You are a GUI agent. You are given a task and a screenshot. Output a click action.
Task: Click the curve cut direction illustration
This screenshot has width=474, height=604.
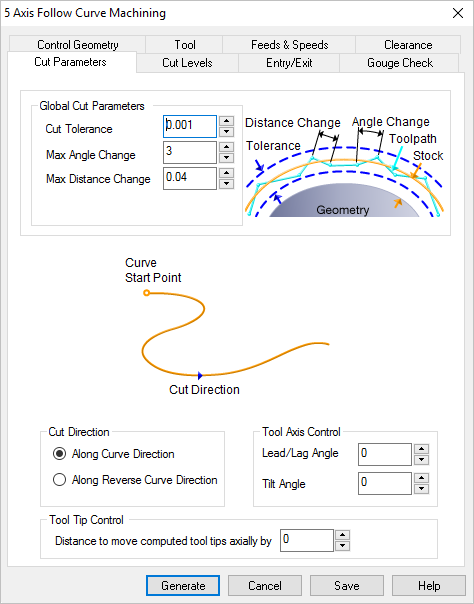click(227, 327)
